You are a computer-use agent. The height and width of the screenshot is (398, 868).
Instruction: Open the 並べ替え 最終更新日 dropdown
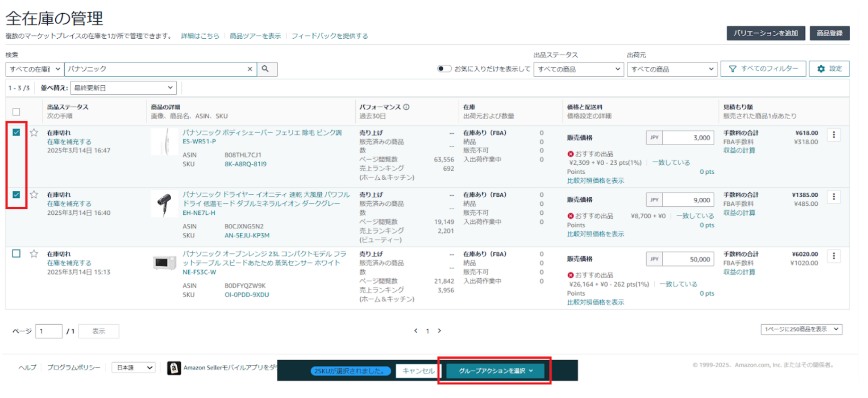(x=123, y=88)
